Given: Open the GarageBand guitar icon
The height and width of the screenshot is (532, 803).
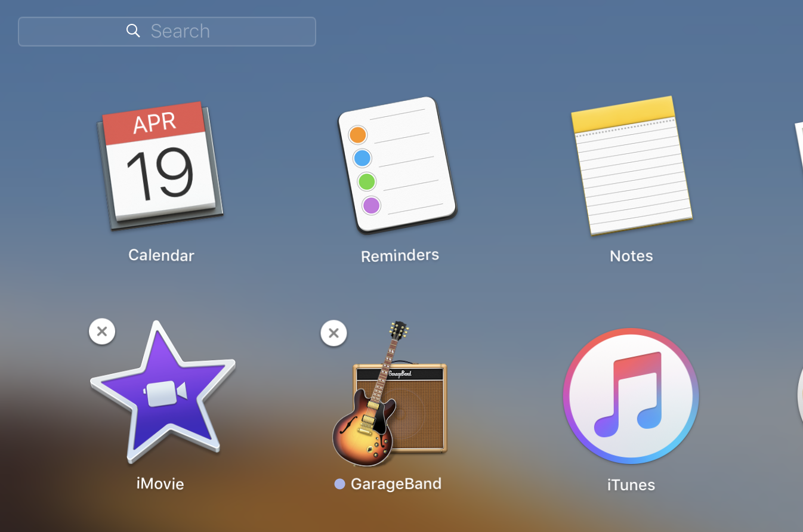Looking at the screenshot, I should (389, 394).
